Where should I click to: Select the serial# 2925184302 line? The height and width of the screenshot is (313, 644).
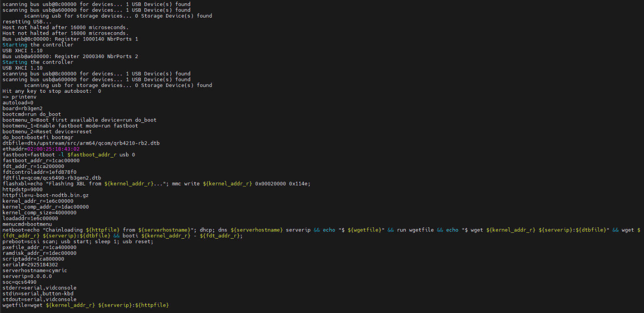pos(30,265)
